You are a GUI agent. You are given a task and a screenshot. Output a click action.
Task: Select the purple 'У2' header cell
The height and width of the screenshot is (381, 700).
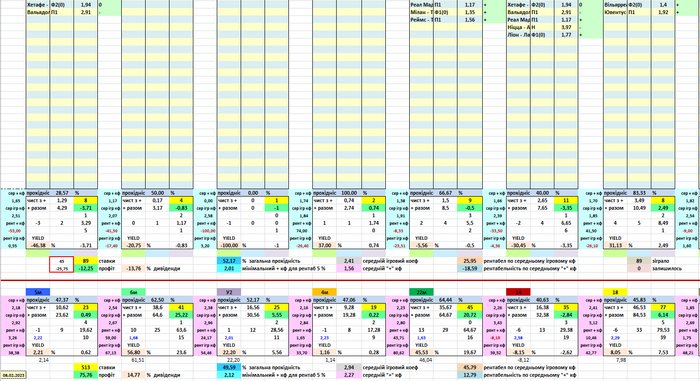tap(229, 292)
